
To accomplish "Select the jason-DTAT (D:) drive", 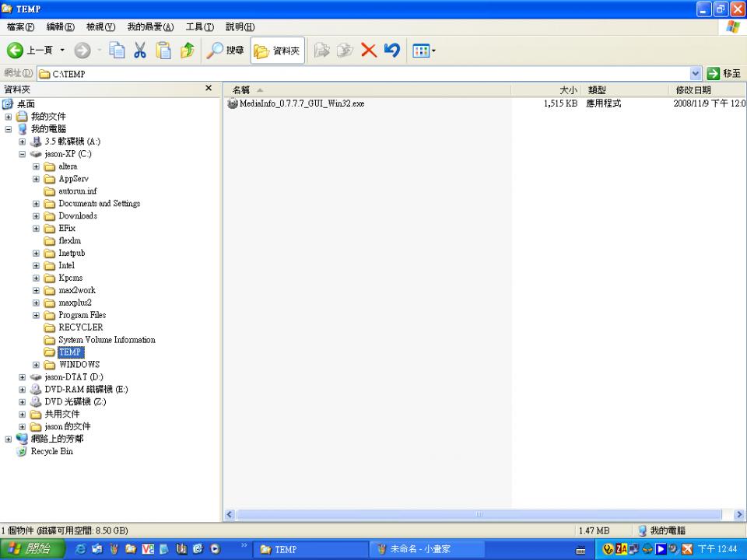I will [x=73, y=376].
